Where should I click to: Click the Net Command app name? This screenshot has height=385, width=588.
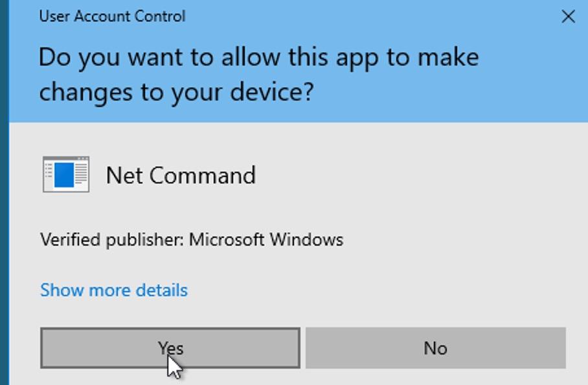coord(181,175)
